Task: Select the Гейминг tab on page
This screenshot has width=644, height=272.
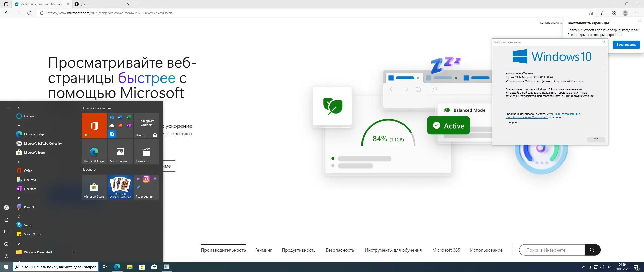Action: 263,250
